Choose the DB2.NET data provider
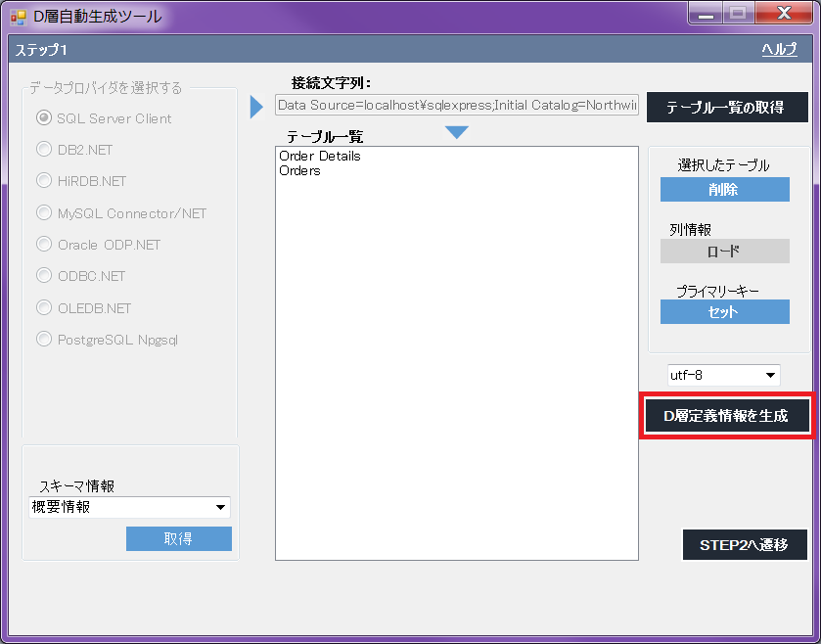Screen dimensions: 821x644 (x=44, y=150)
